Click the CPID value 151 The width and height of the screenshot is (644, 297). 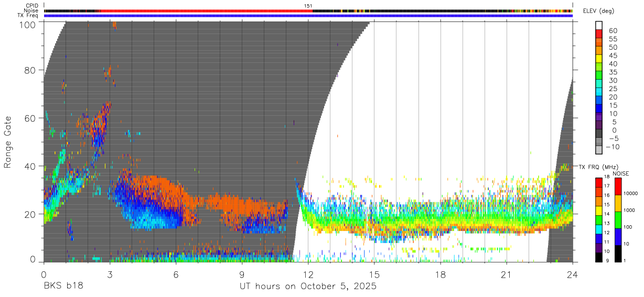(308, 6)
